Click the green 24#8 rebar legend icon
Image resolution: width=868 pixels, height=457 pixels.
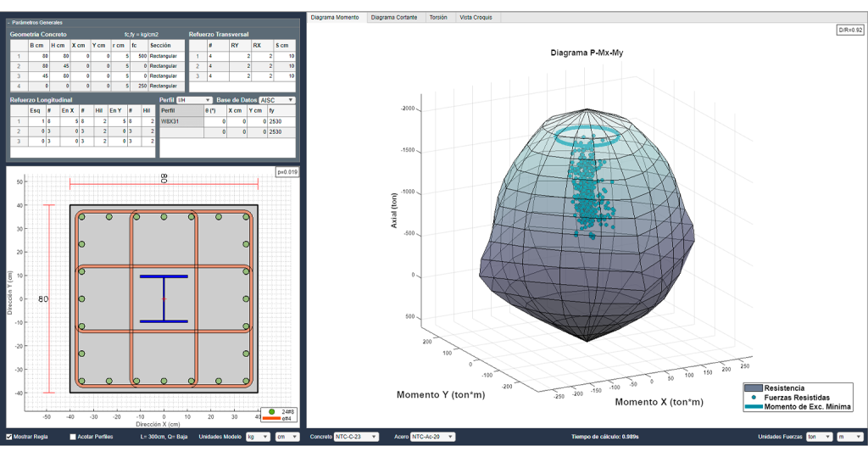pyautogui.click(x=272, y=411)
